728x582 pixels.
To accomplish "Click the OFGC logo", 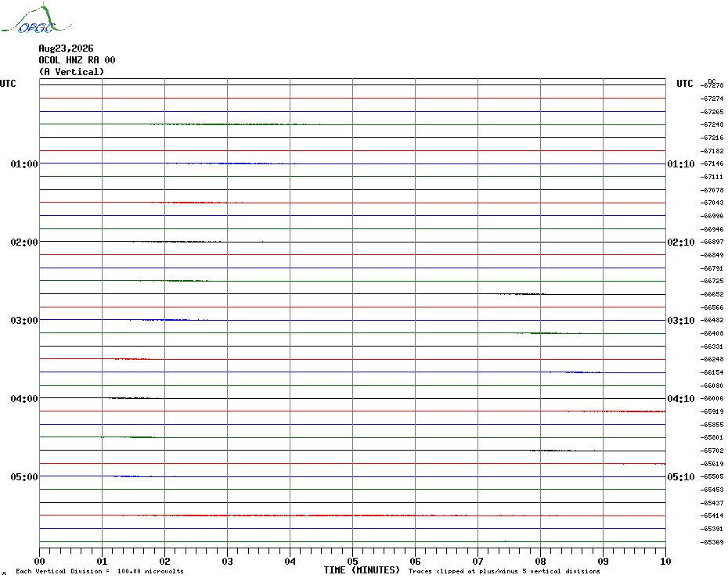I will tap(37, 19).
